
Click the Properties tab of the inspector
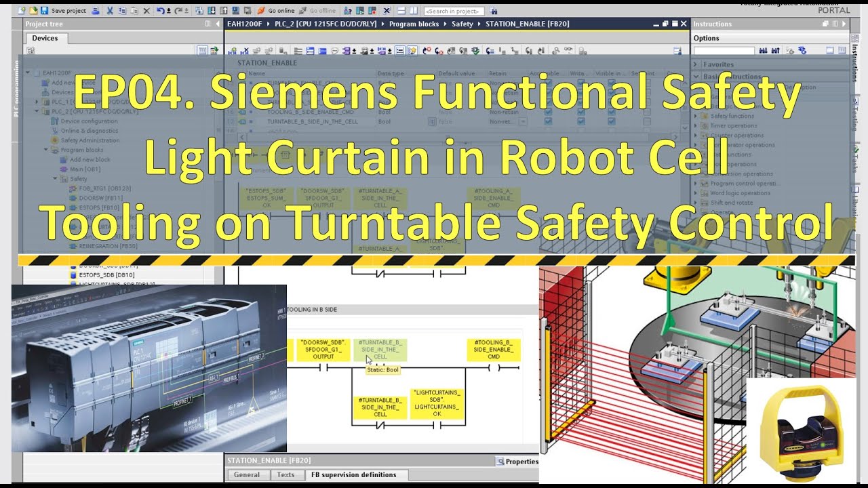(518, 462)
